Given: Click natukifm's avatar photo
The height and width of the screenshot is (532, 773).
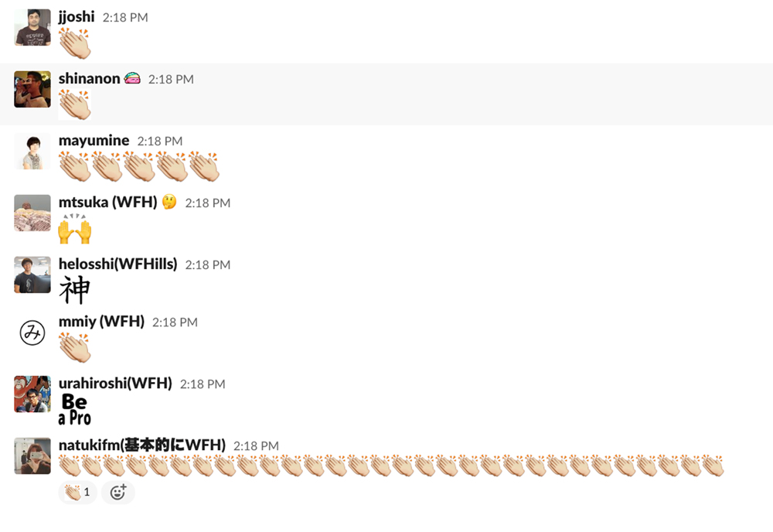Looking at the screenshot, I should pos(32,456).
